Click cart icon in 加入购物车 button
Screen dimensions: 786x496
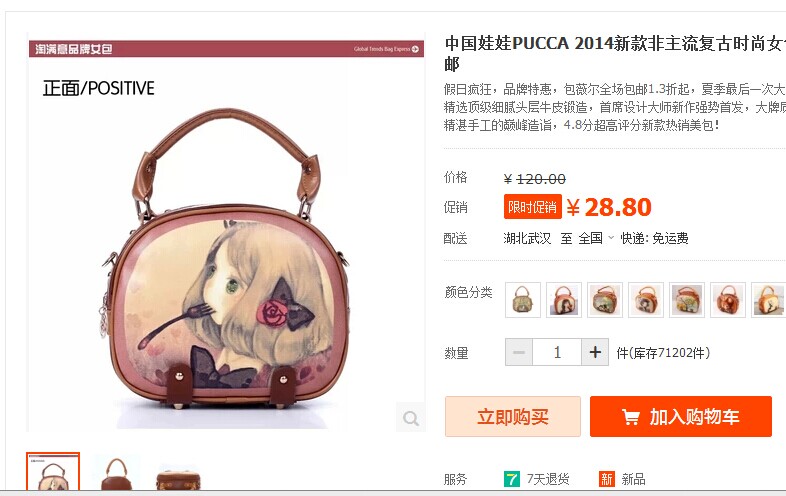click(x=631, y=417)
